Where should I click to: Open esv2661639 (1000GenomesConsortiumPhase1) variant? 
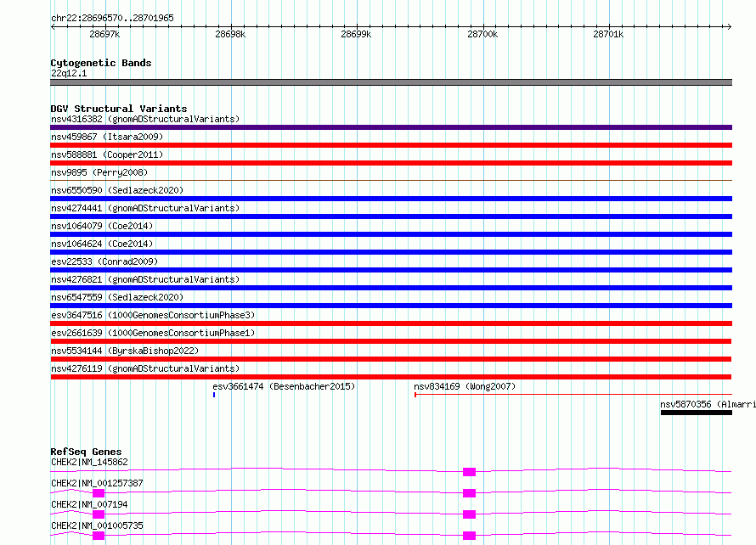[x=153, y=333]
